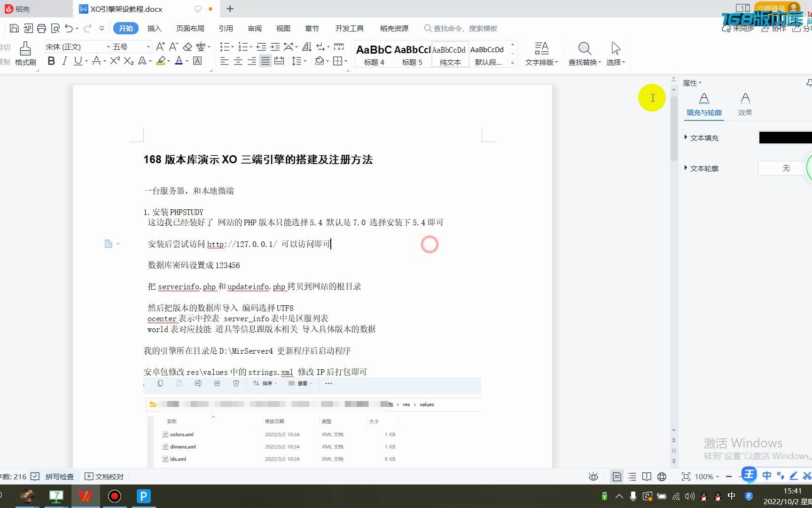Increase paragraph indent
The height and width of the screenshot is (508, 812).
pos(275,47)
